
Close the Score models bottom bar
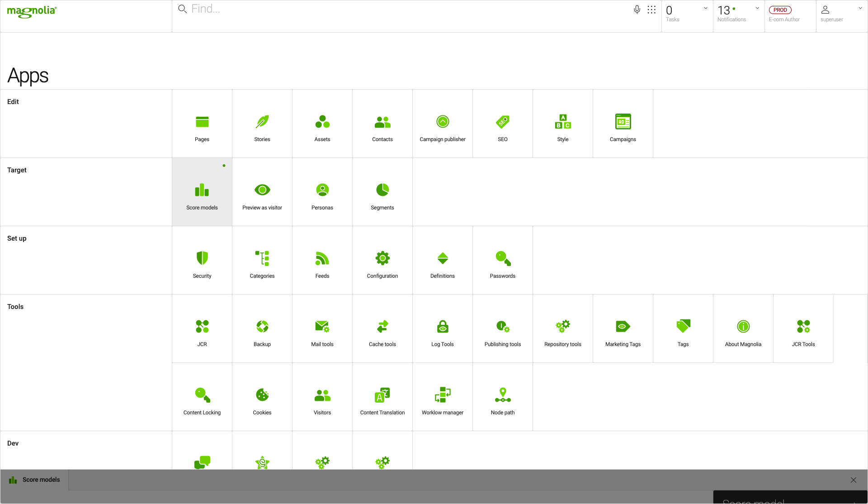[853, 480]
